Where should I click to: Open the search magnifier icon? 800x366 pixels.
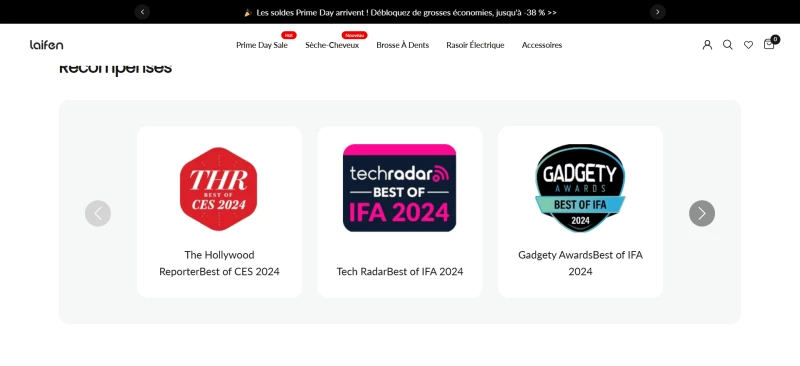(728, 45)
